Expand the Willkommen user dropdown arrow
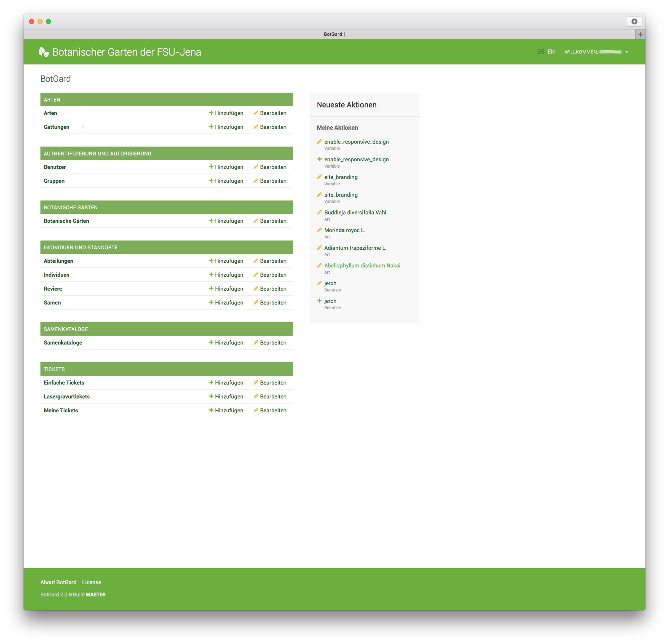The image size is (669, 644). click(627, 52)
